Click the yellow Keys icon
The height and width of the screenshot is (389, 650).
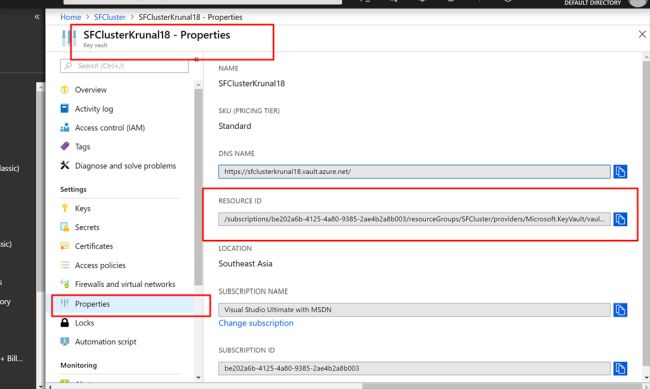65,208
